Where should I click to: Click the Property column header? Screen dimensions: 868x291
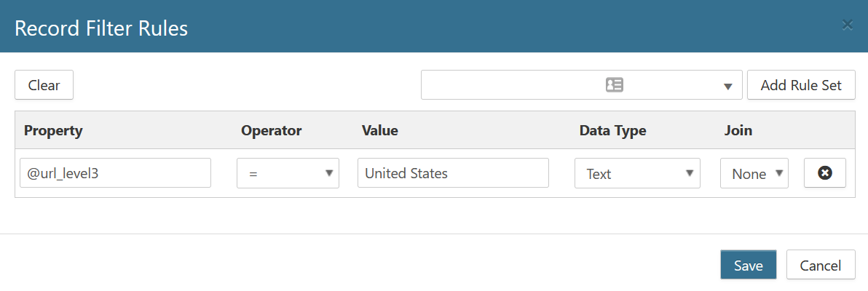53,131
